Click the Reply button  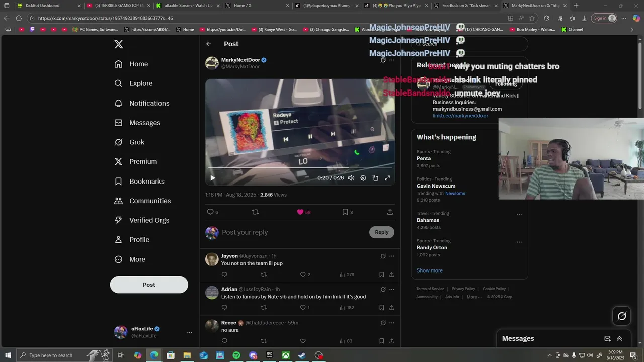[382, 232]
